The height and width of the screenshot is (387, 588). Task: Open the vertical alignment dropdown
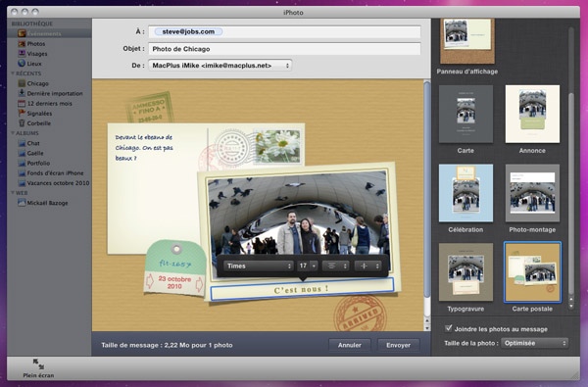pos(367,266)
